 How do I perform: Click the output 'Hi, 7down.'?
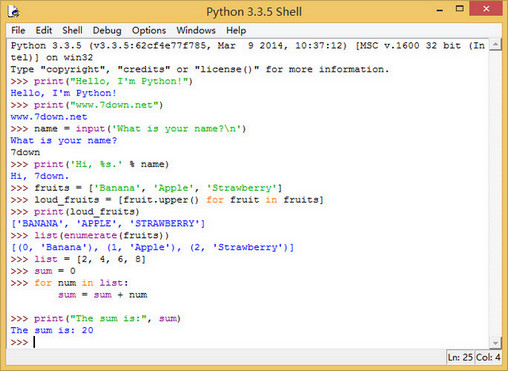40,176
